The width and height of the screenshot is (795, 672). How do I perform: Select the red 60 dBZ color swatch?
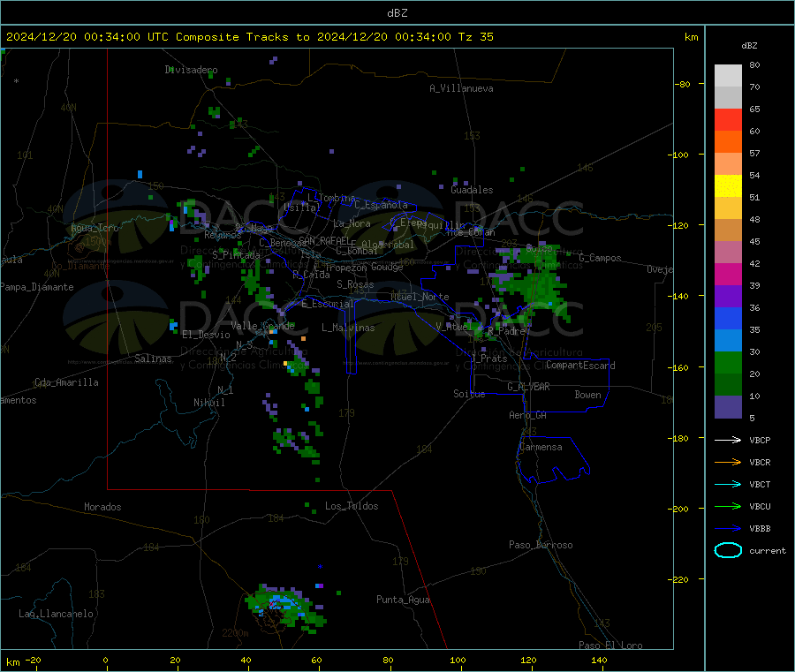click(x=728, y=119)
